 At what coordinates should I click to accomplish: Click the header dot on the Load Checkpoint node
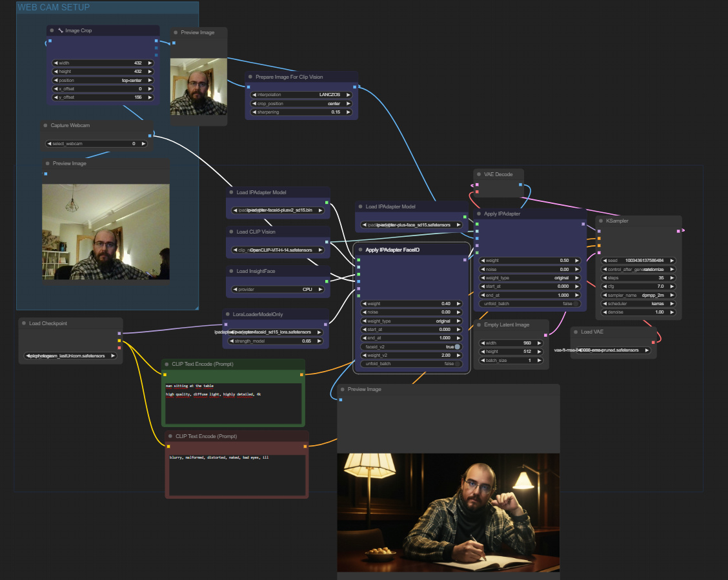(24, 323)
